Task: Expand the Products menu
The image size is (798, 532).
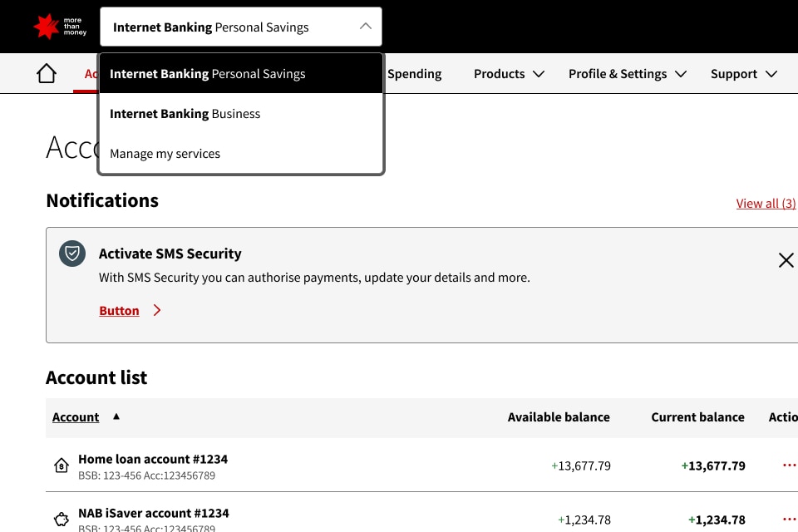Action: pos(509,74)
